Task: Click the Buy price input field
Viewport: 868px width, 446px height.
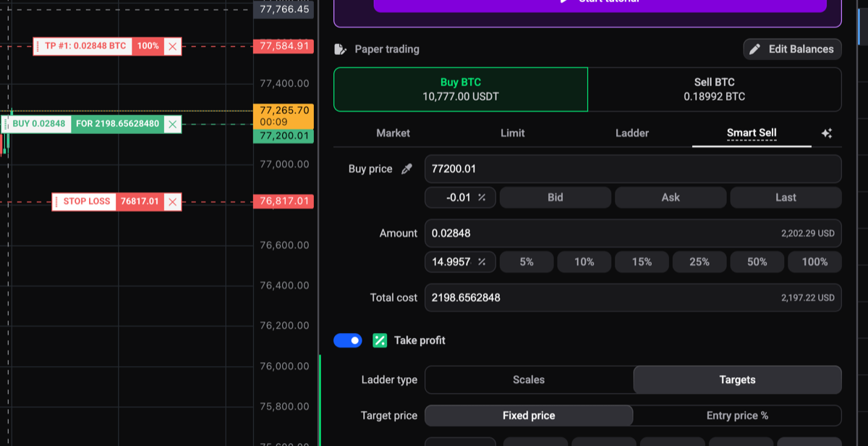Action: point(633,169)
